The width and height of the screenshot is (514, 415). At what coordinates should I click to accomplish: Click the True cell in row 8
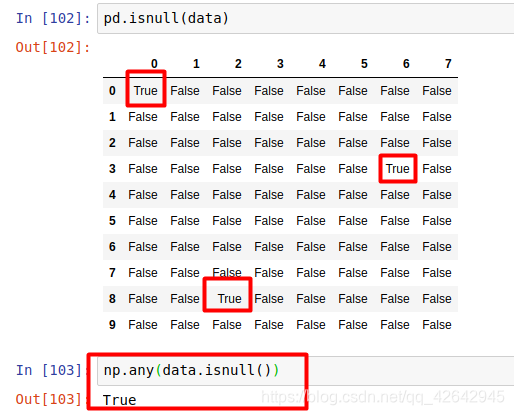coord(230,299)
